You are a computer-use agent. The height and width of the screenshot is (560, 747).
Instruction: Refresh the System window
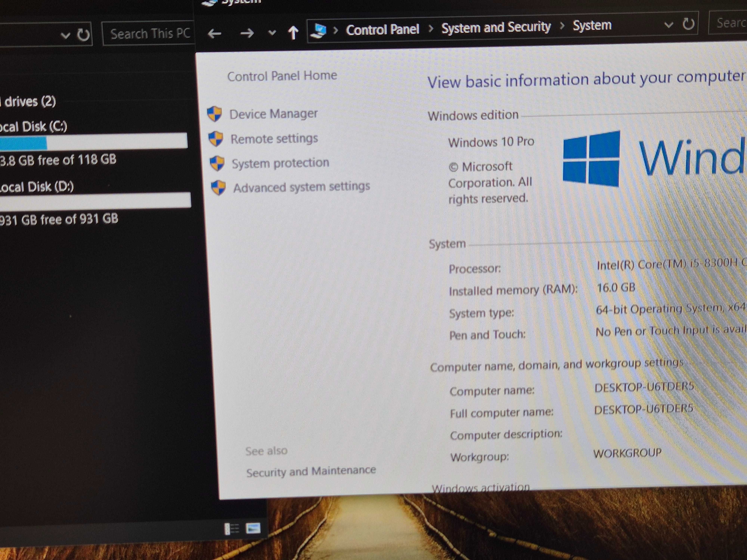pos(688,24)
